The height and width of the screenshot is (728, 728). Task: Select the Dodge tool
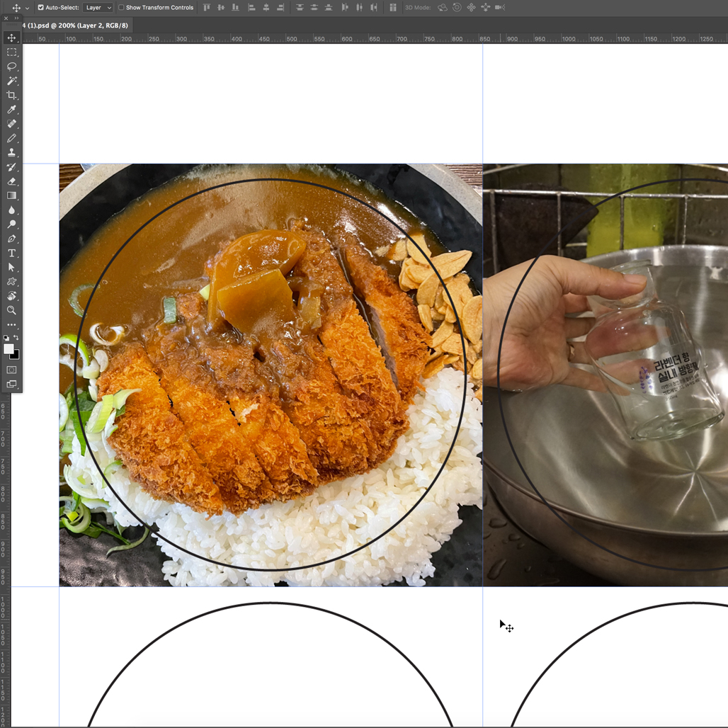tap(11, 224)
